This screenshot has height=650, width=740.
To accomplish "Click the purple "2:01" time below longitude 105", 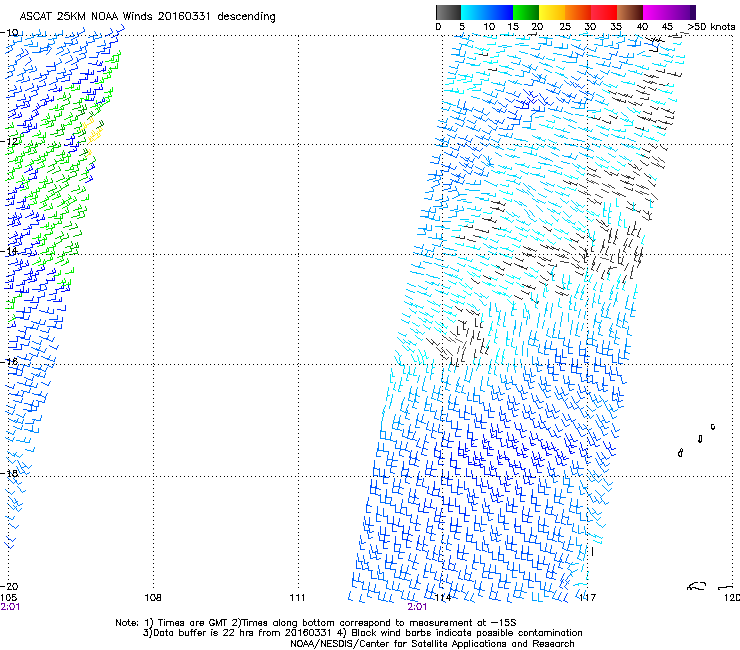I will (10, 607).
